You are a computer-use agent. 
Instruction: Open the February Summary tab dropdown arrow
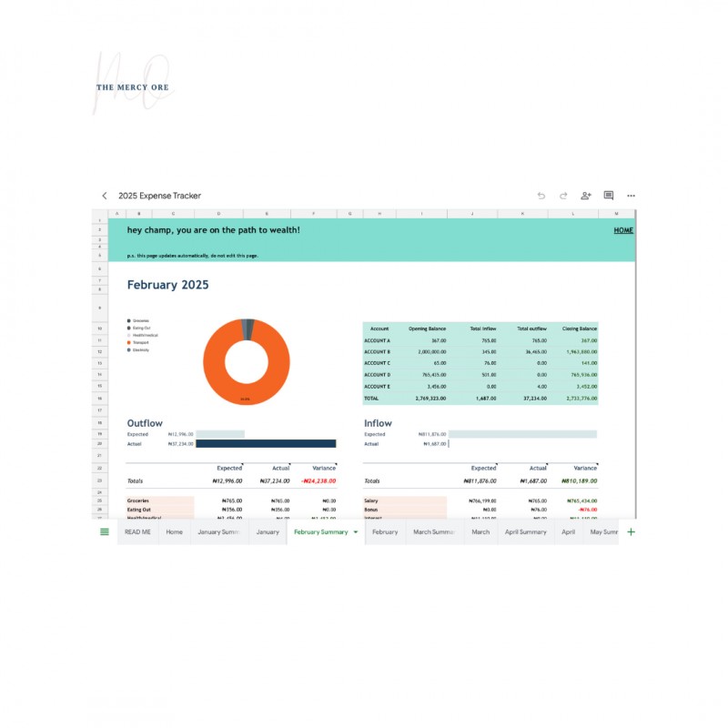[356, 532]
